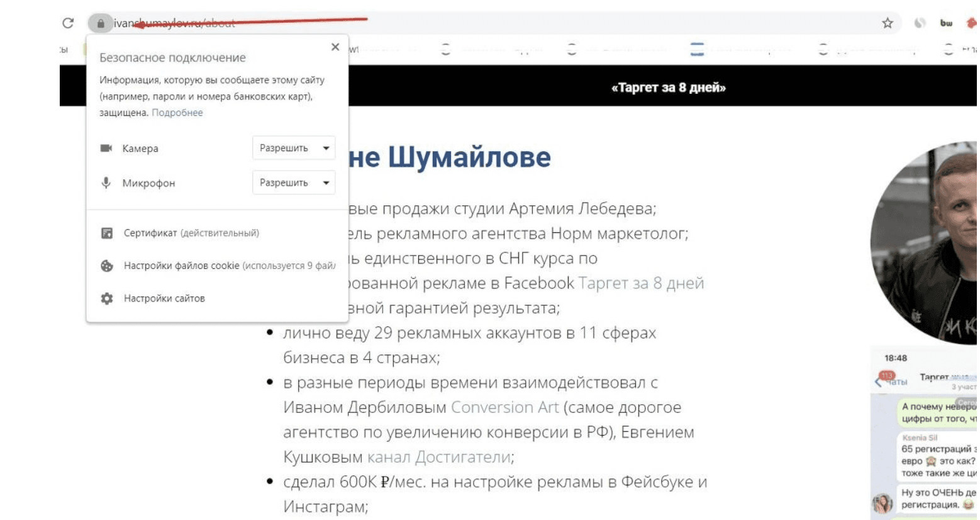Click the camera icon in permissions
The height and width of the screenshot is (520, 980).
(x=106, y=148)
